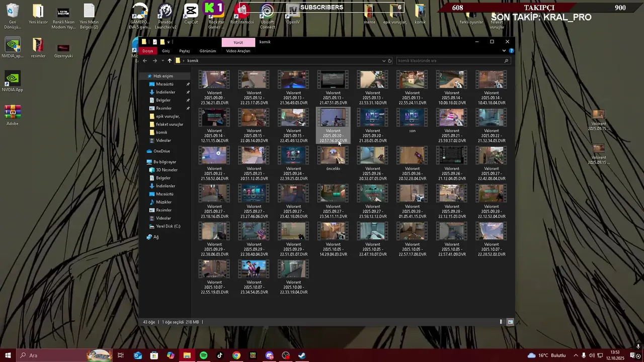The height and width of the screenshot is (362, 644).
Task: Open Google Chrome from the taskbar
Action: coord(236,355)
